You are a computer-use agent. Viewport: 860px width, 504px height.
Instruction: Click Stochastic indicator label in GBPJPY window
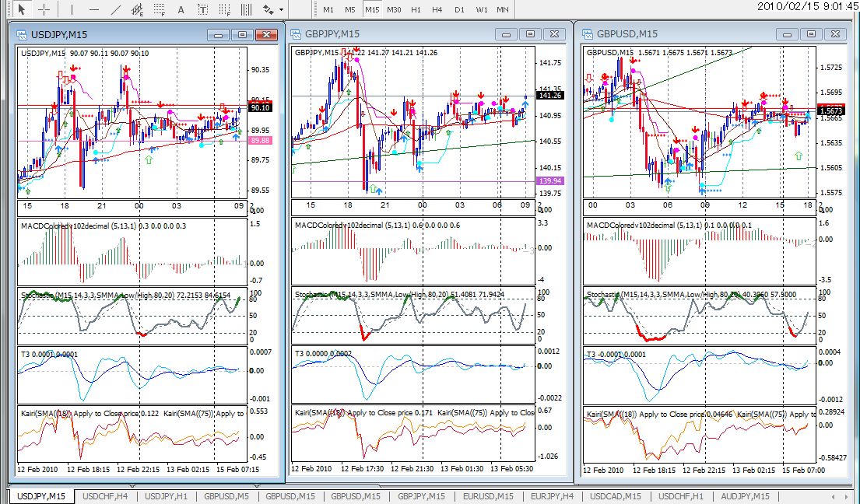(x=399, y=295)
